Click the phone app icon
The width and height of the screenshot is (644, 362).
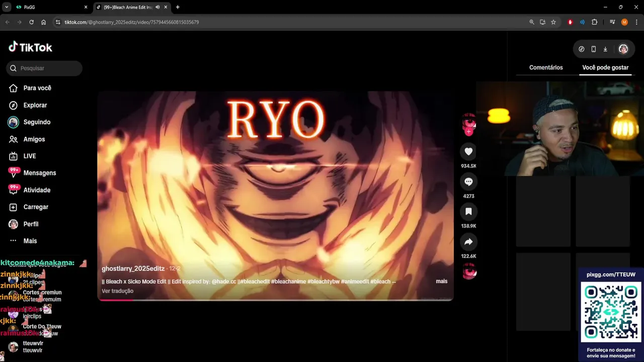594,49
